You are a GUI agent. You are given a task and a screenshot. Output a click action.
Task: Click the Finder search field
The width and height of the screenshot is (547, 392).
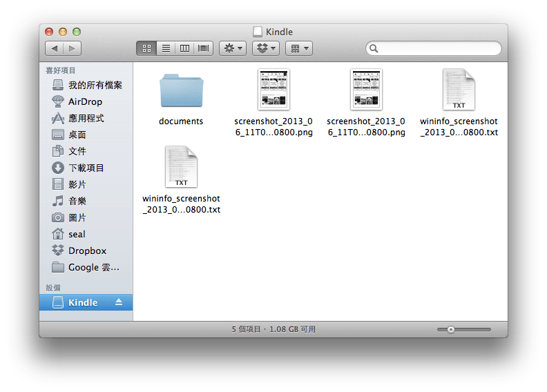click(x=434, y=48)
